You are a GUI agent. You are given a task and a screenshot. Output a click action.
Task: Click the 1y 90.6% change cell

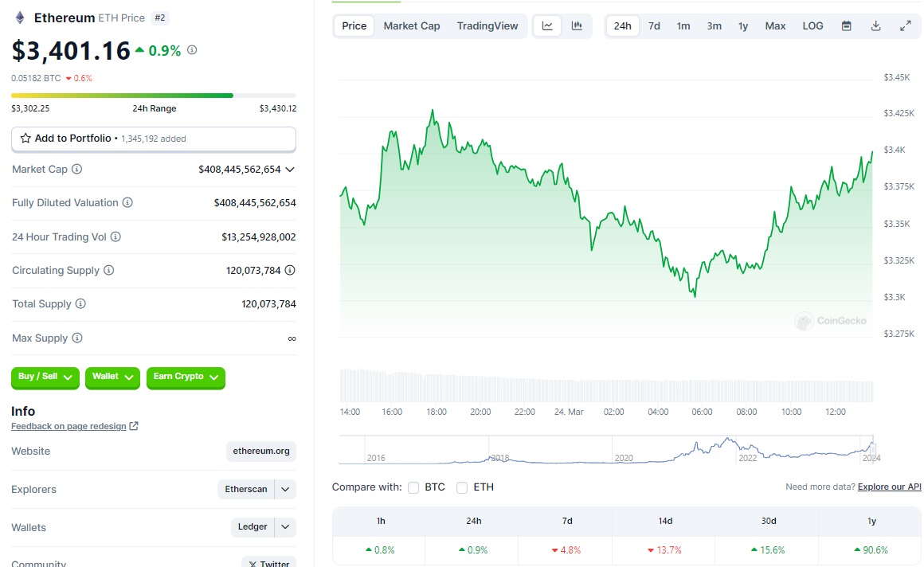point(871,550)
